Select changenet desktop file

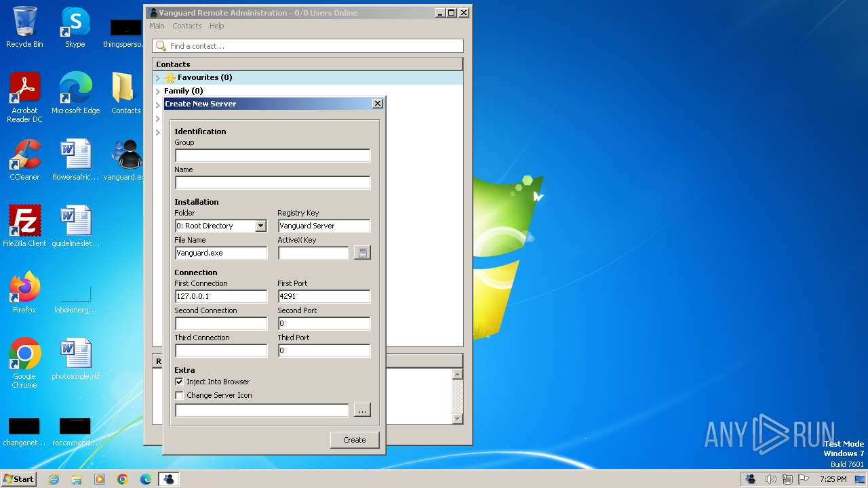(24, 432)
